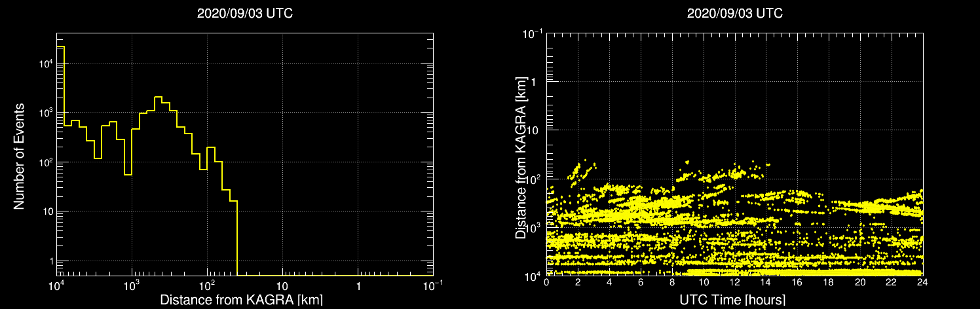Click the "6" hour tick on UTC Time axis

[x=641, y=283]
